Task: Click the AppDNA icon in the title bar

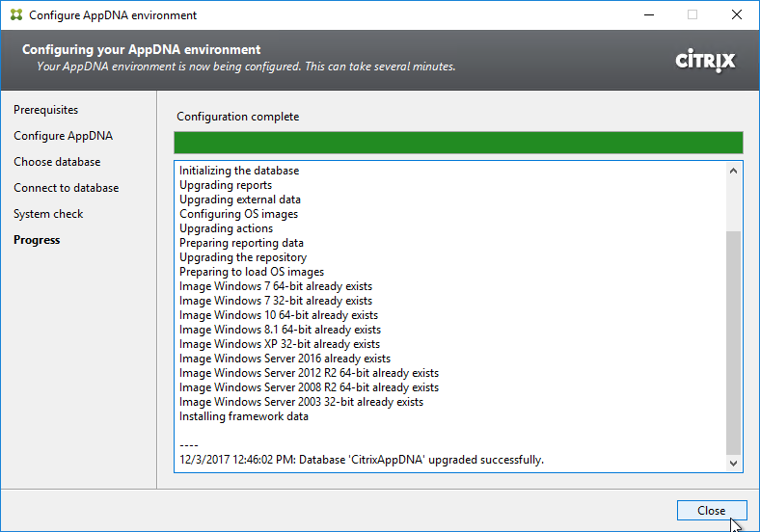Action: 15,15
